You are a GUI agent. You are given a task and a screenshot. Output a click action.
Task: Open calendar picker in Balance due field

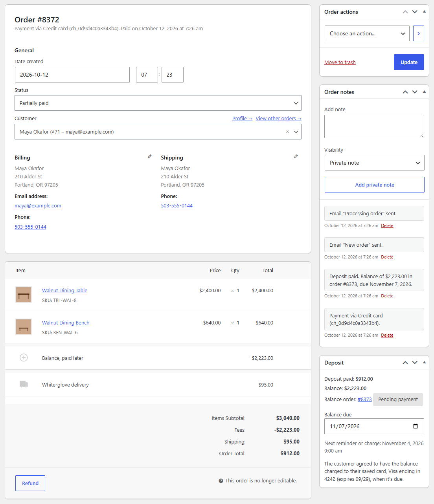pos(416,426)
